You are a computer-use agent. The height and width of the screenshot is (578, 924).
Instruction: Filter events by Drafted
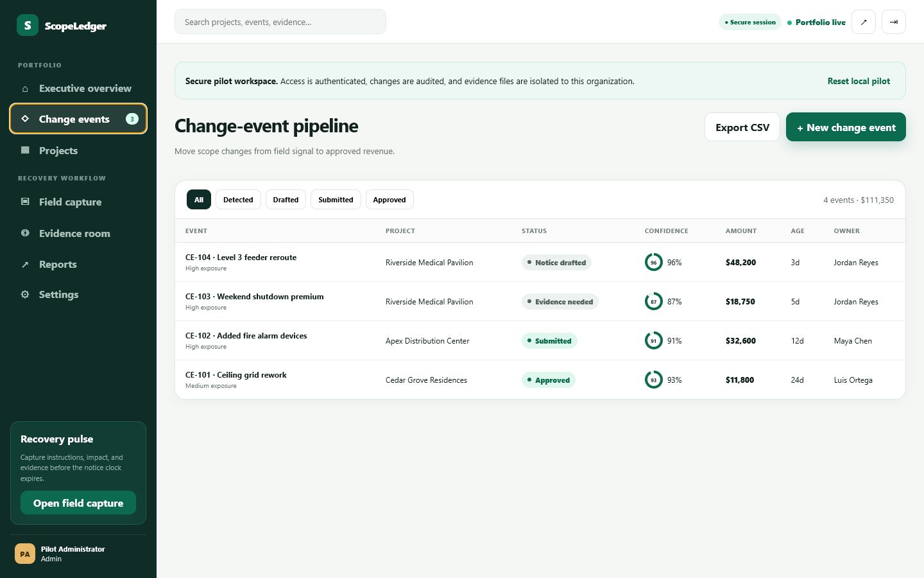[x=286, y=200]
